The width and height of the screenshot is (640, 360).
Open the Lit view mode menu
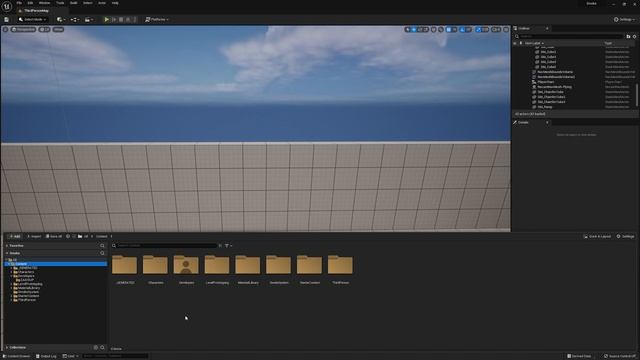point(44,29)
